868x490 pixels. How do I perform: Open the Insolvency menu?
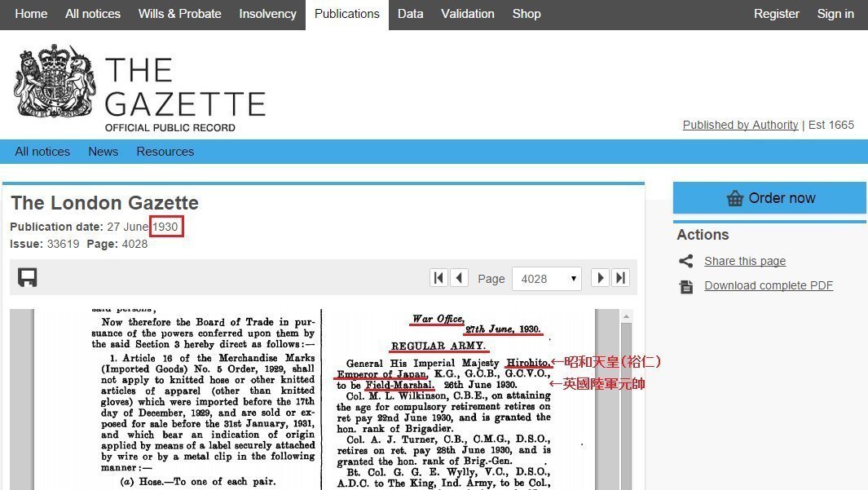tap(267, 14)
